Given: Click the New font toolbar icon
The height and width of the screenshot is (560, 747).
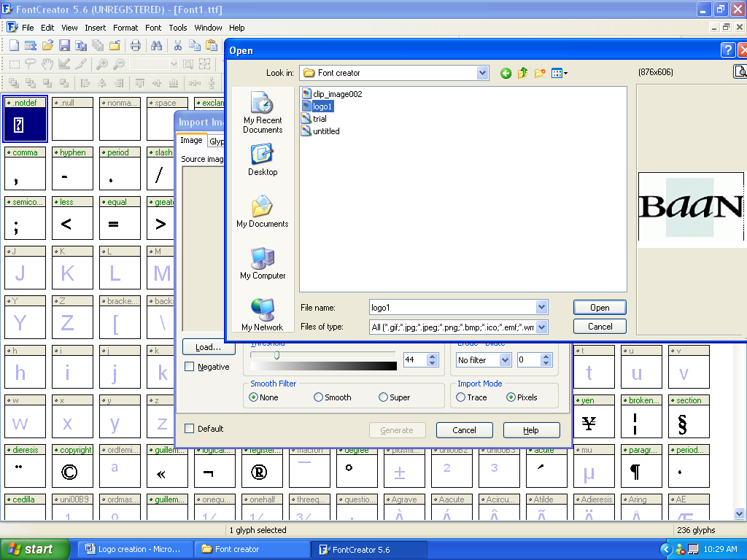Looking at the screenshot, I should (x=15, y=45).
